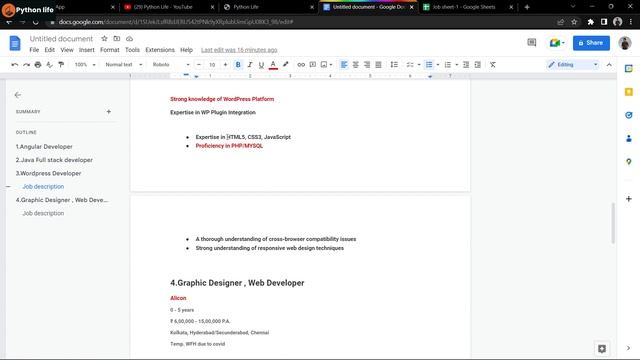Close the document outline with the back arrow
The height and width of the screenshot is (360, 640).
click(x=18, y=95)
